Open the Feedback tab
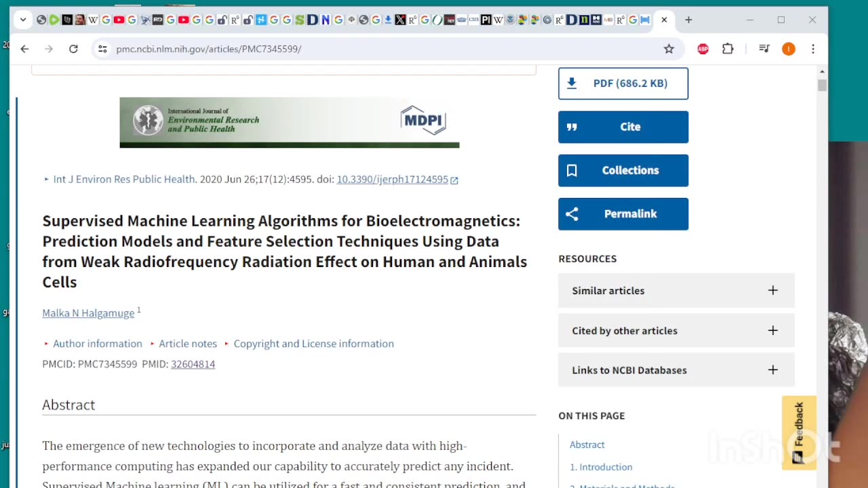The image size is (868, 488). (799, 432)
